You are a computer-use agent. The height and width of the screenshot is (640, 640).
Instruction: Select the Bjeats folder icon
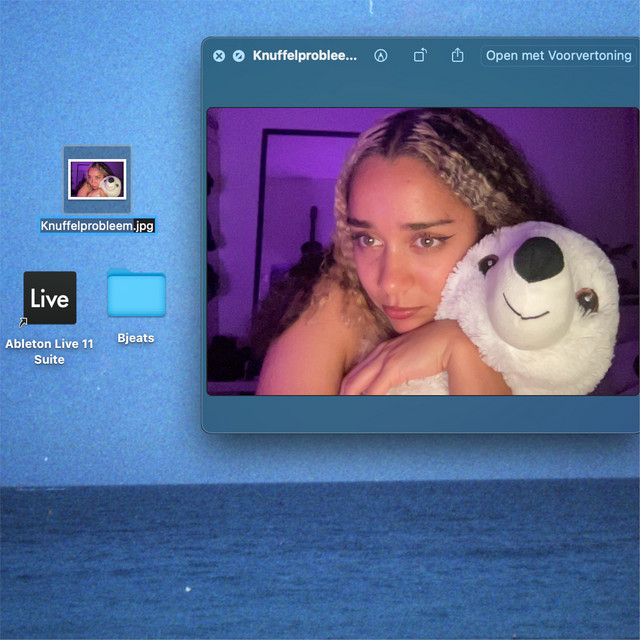pos(136,294)
